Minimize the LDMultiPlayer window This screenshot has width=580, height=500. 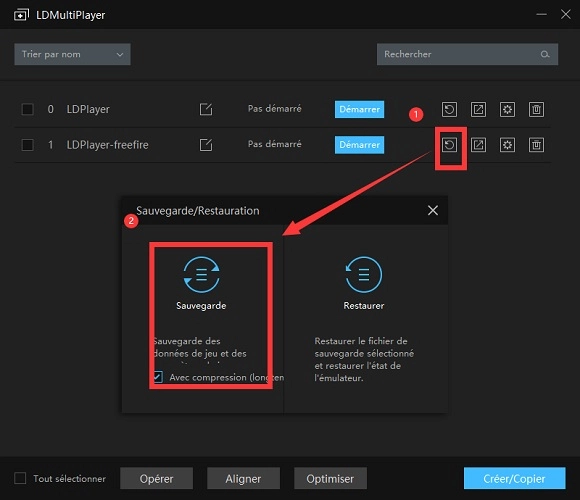coord(541,14)
